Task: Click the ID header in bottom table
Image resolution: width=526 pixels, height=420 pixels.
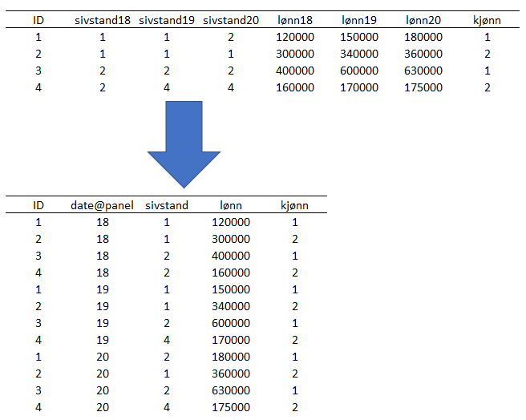Action: 38,205
